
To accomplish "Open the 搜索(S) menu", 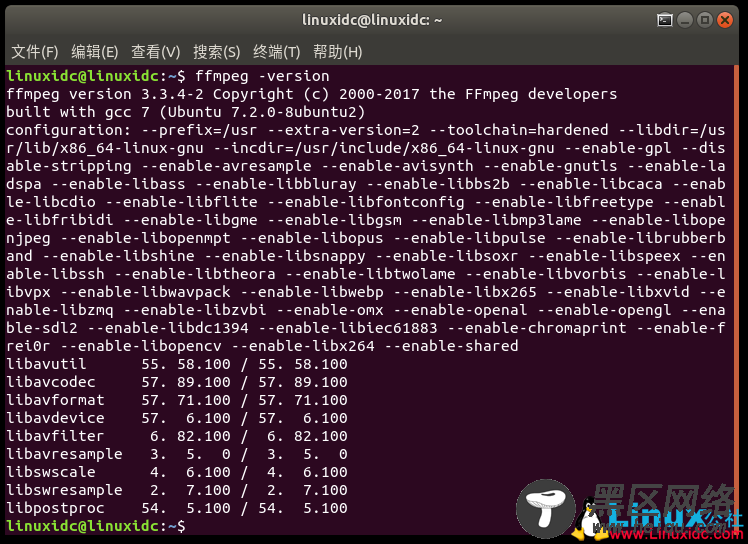I will click(217, 52).
